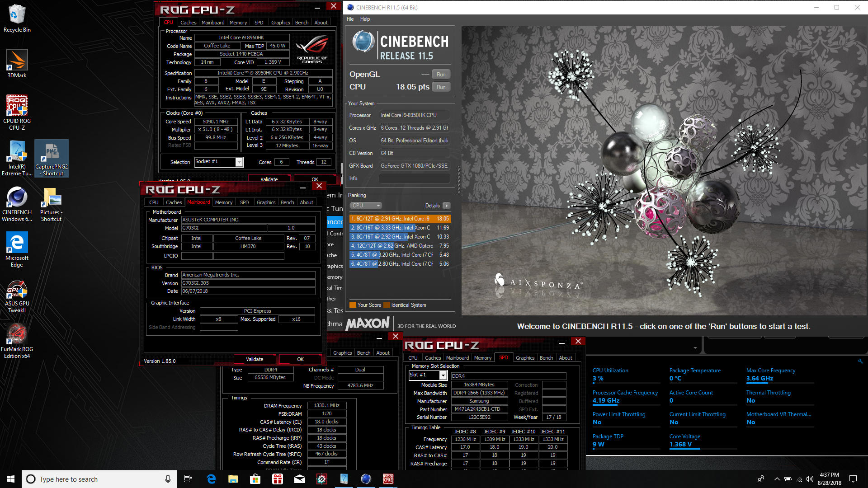The image size is (868, 488).
Task: Click Processor Cache Frequency 4.19 GHz value
Action: [x=606, y=401]
